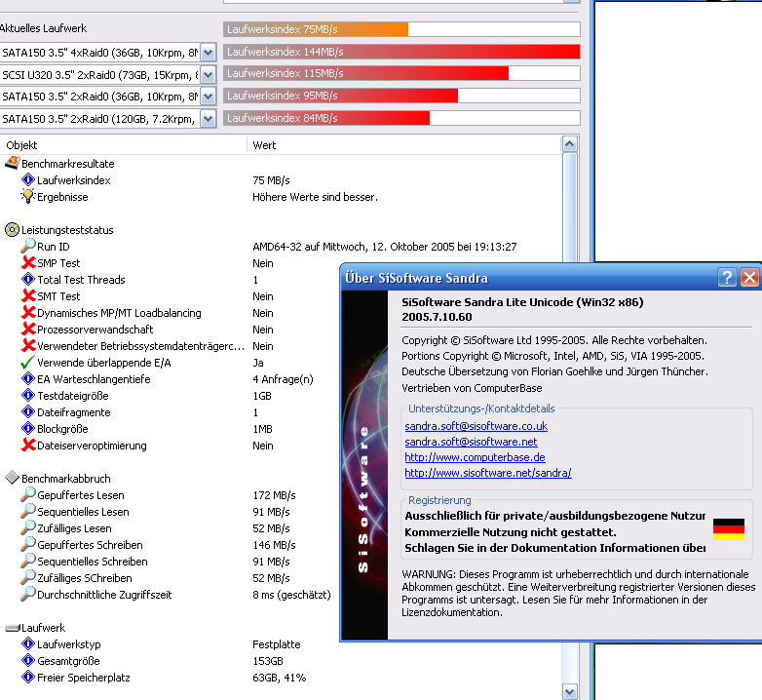The height and width of the screenshot is (700, 762).
Task: Click magnifier icon beside Sequentielles Lesen
Action: pyautogui.click(x=28, y=511)
